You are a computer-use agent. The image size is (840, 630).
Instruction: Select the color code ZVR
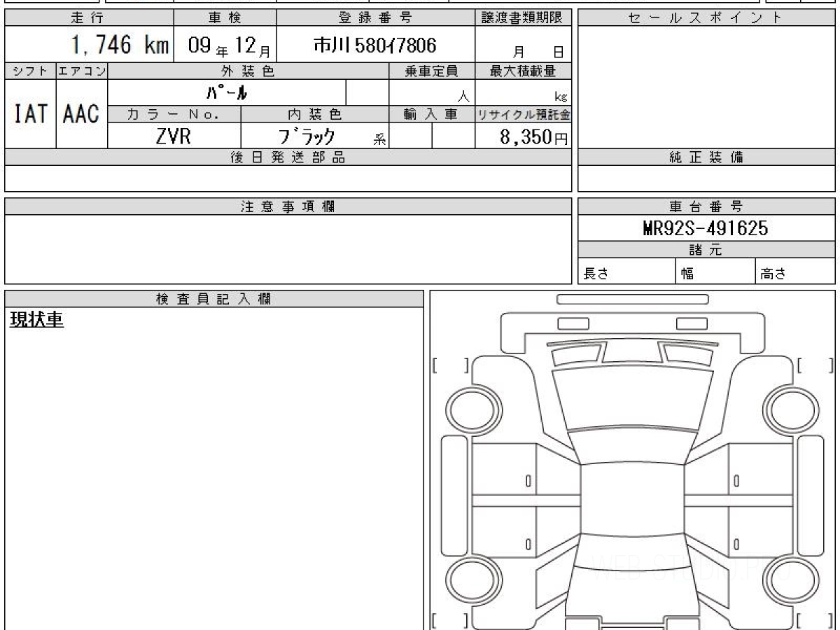(174, 136)
